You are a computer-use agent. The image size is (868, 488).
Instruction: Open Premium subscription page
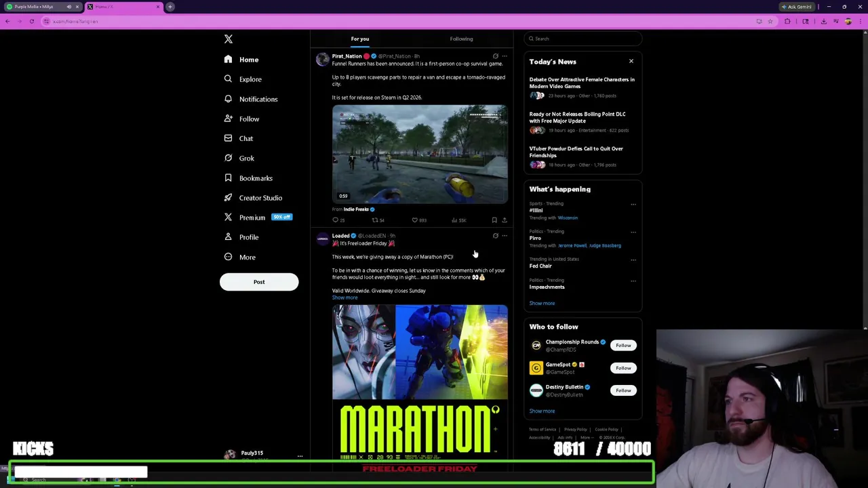coord(258,218)
